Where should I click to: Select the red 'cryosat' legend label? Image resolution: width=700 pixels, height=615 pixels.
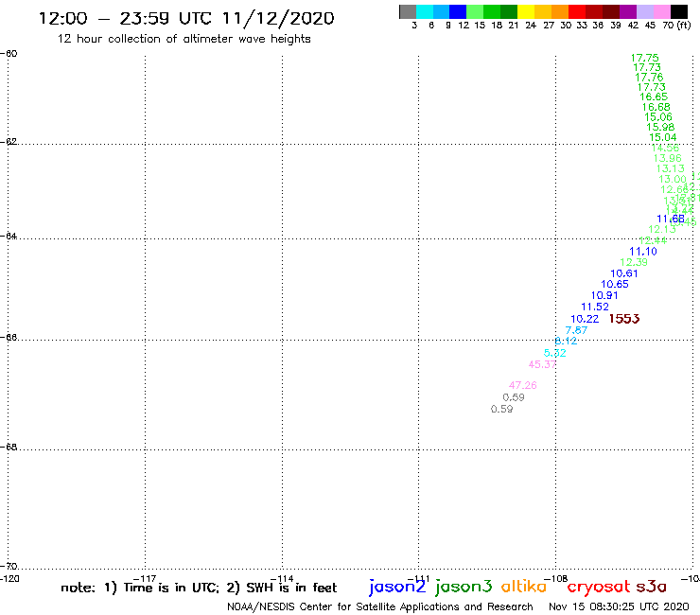(x=599, y=587)
